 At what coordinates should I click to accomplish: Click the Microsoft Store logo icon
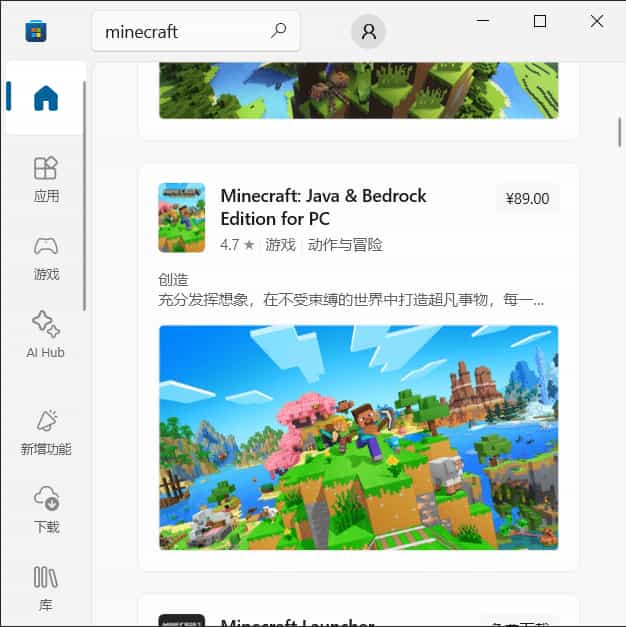36,31
